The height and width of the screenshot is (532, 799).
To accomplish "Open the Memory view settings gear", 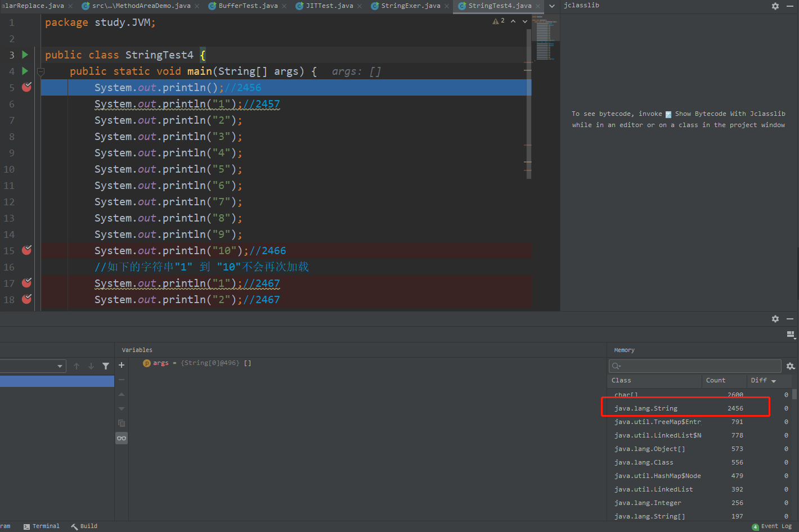I will click(x=791, y=366).
